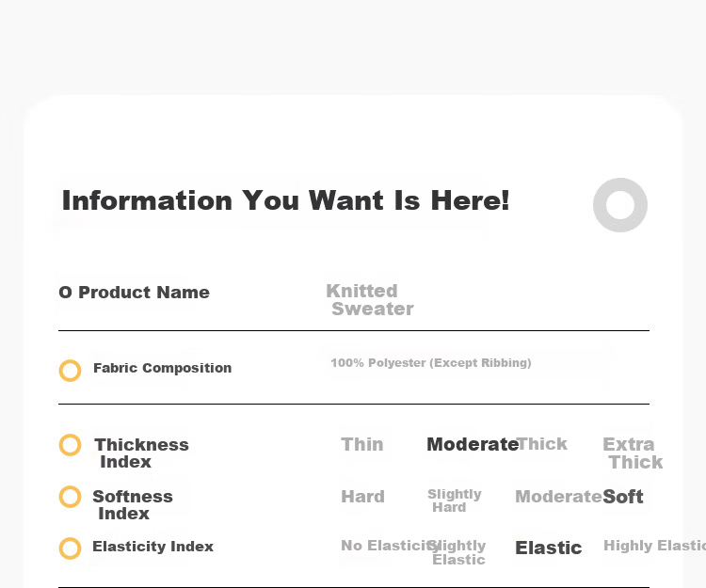Screen dimensions: 706x588
Task: Click the orange circle next to Elasticity Index
Action: pos(71,548)
